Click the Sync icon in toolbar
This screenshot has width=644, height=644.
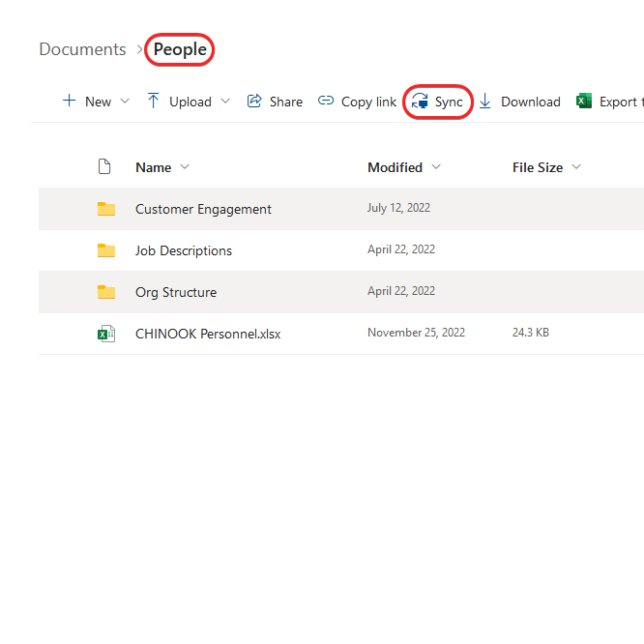[421, 102]
